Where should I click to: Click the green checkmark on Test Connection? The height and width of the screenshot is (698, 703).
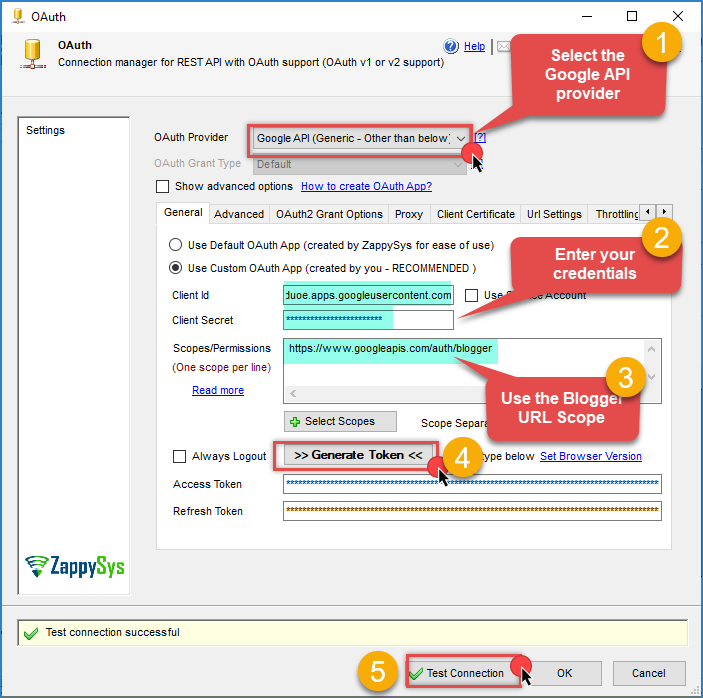pyautogui.click(x=416, y=673)
